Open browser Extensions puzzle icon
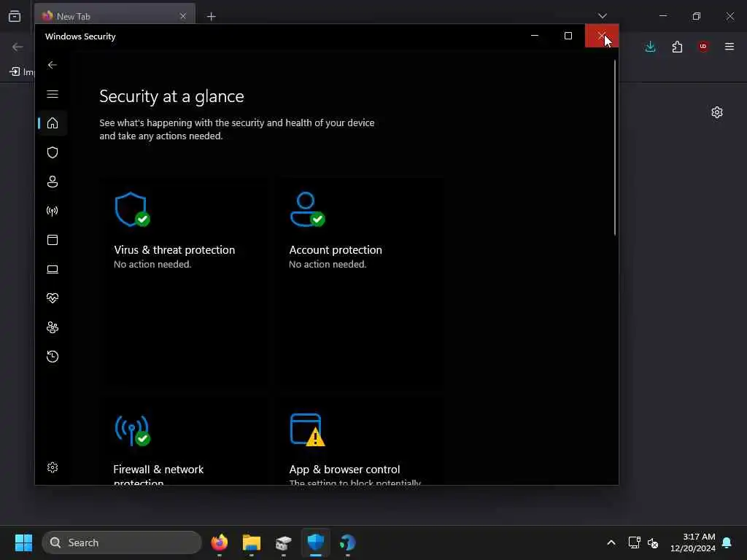The height and width of the screenshot is (560, 747). tap(677, 47)
